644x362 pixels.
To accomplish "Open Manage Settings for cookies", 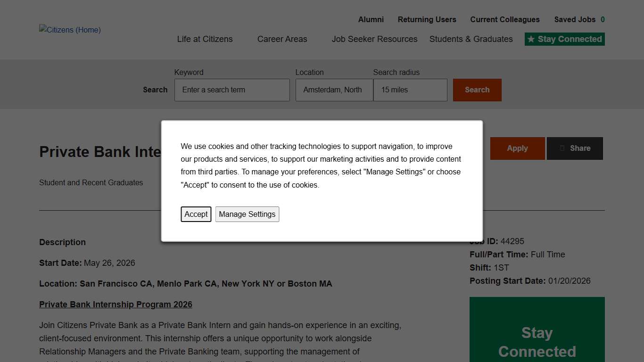I will coord(247,214).
